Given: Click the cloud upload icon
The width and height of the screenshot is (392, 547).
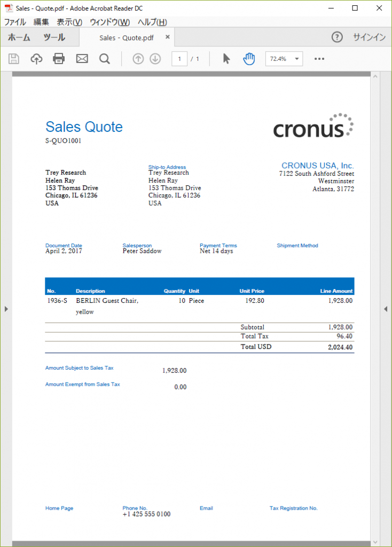Looking at the screenshot, I should click(36, 59).
